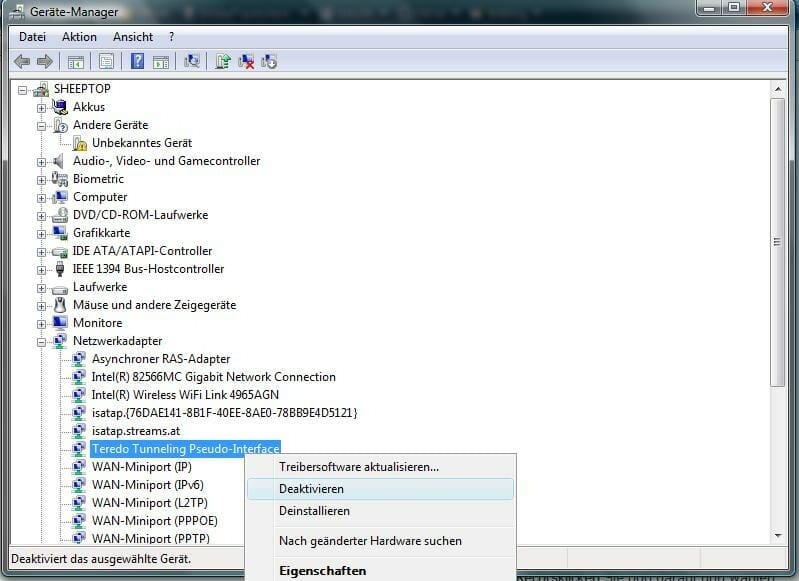Open Eigenschaften from the context menu
This screenshot has width=799, height=581.
click(322, 571)
